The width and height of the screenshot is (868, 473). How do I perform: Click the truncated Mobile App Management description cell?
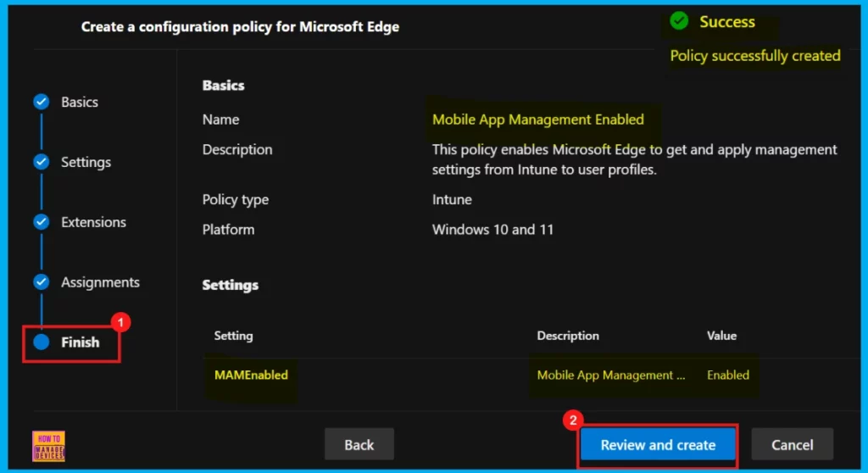[x=611, y=375]
